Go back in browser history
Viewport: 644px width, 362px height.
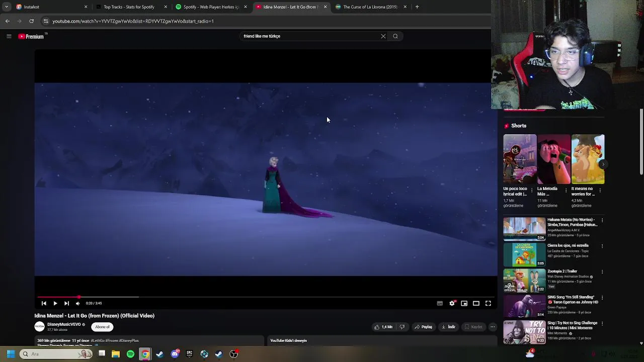click(x=8, y=21)
